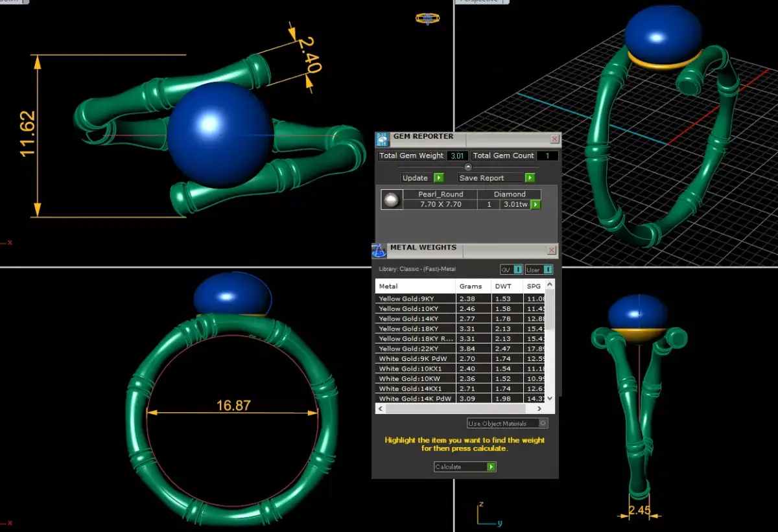Select the White Gold:14K PdW row
Viewport: 778px width, 532px height.
(460, 399)
